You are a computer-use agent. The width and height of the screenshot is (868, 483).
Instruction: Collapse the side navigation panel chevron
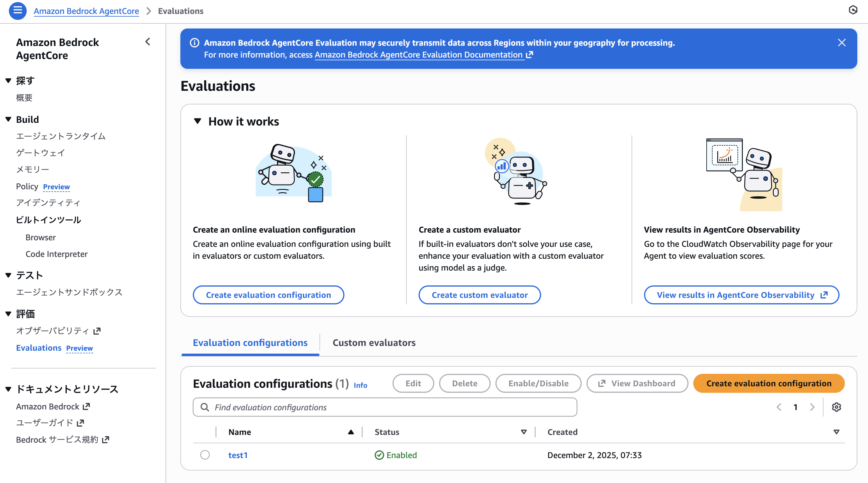(x=148, y=42)
